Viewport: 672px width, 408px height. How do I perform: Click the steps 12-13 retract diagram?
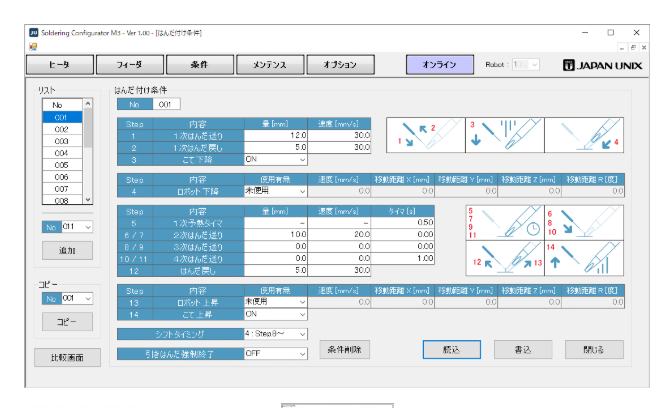pyautogui.click(x=505, y=258)
